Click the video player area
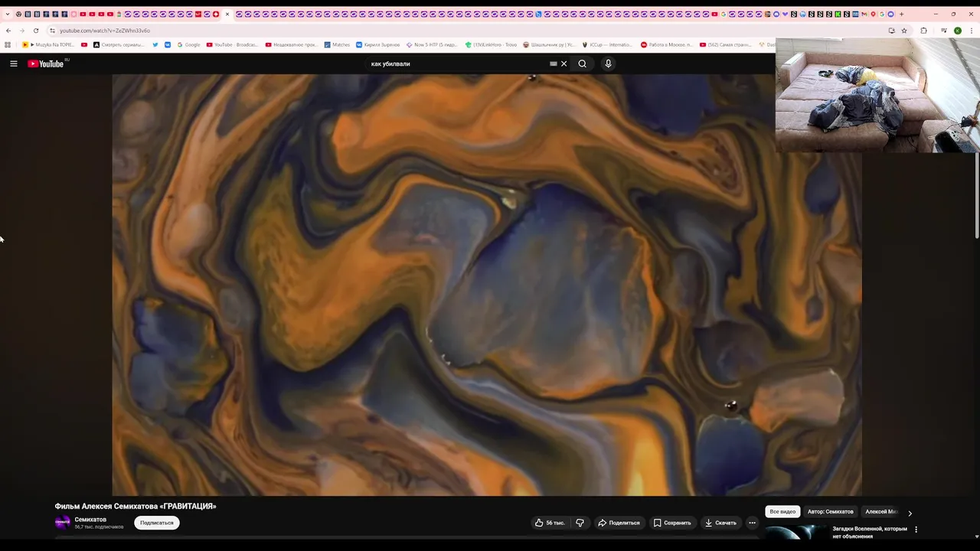 487,285
